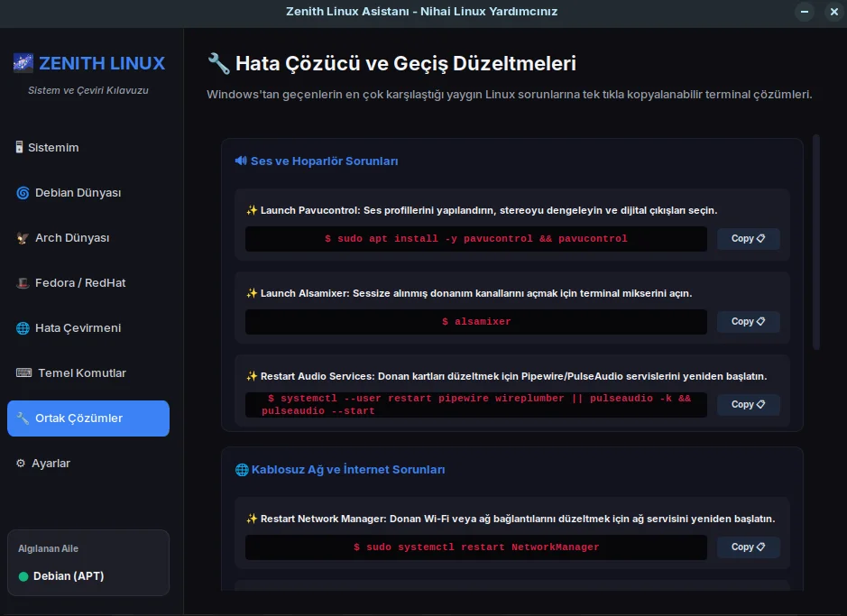Click the 'ZENITH LINUX' title text

pyautogui.click(x=102, y=63)
